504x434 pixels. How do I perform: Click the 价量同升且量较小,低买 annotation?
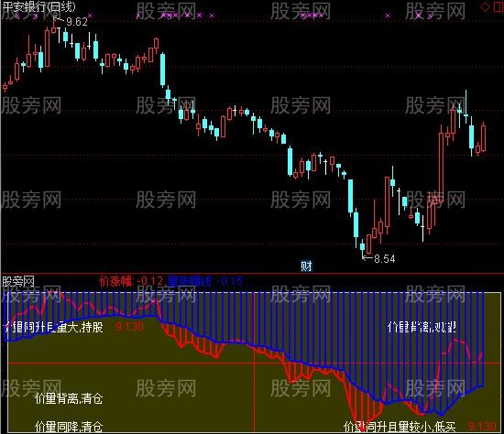400,427
